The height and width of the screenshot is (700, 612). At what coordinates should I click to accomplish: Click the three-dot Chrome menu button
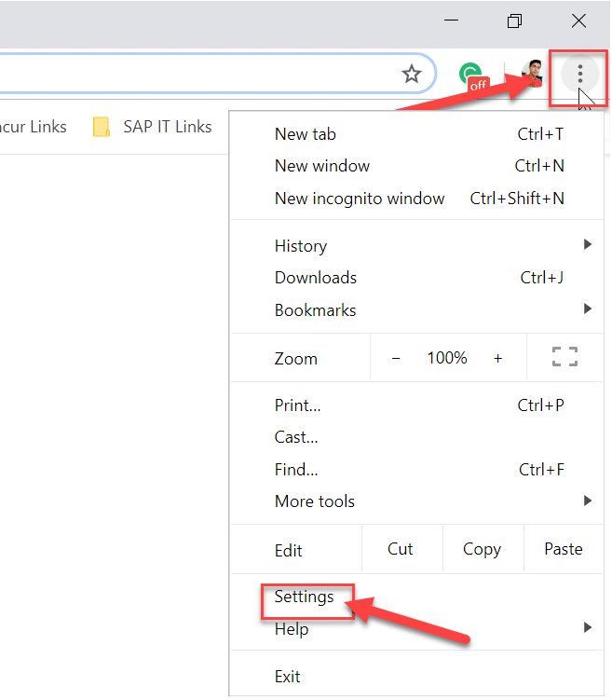(579, 74)
